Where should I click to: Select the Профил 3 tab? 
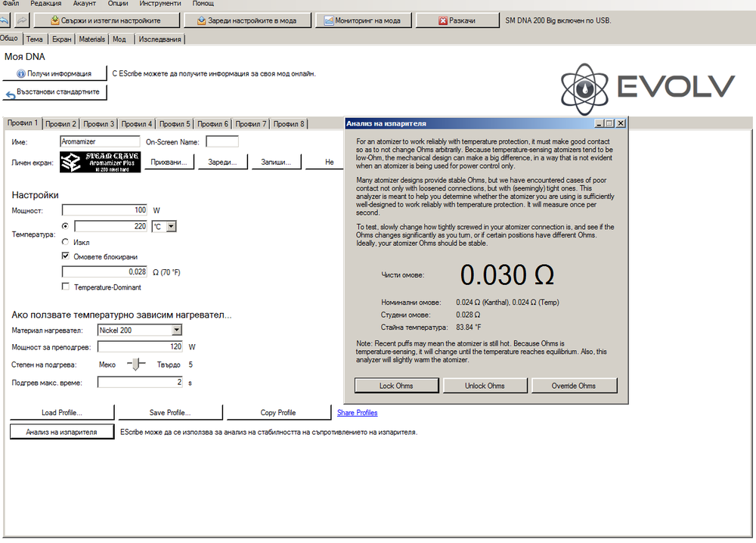point(99,124)
